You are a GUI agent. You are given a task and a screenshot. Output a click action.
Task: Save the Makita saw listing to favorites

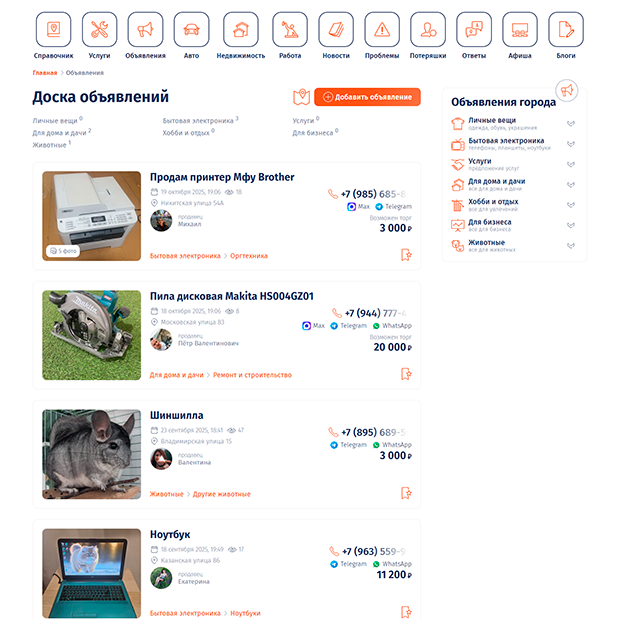tap(406, 374)
